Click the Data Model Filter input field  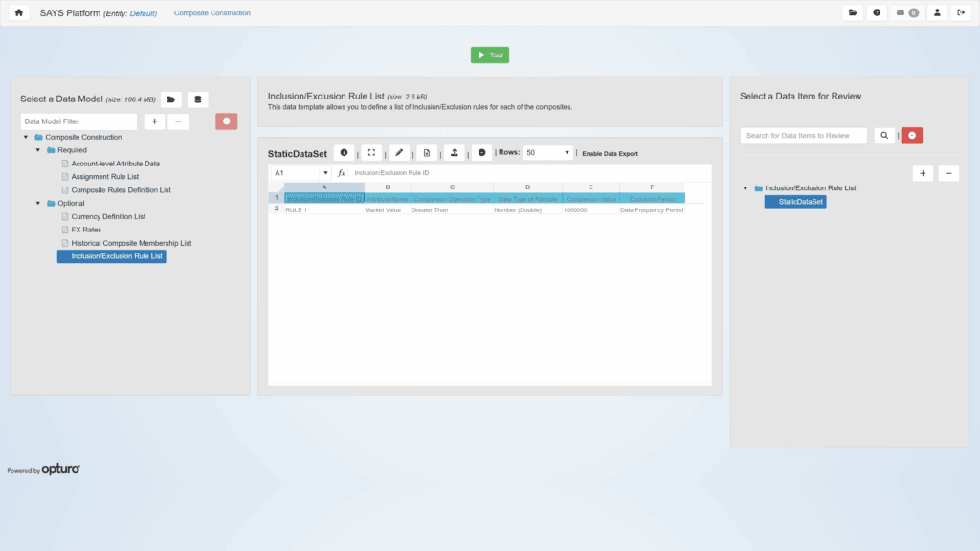(79, 121)
